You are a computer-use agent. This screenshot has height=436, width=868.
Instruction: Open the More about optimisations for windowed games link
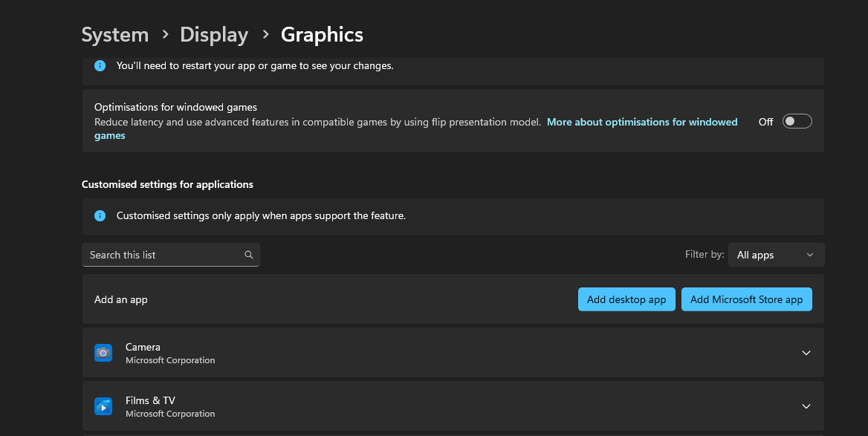[641, 122]
